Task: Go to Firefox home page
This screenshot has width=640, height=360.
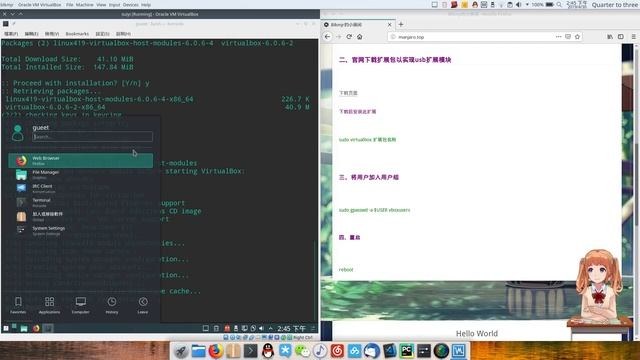Action: click(360, 37)
